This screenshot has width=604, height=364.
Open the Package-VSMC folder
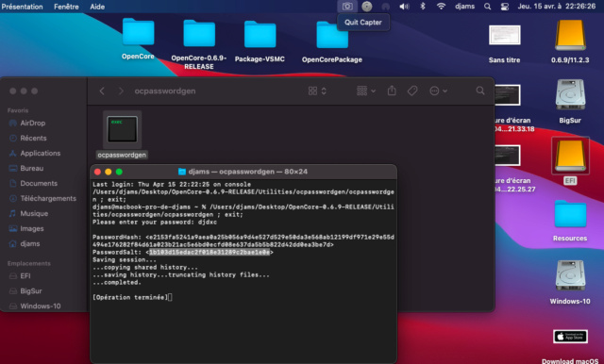click(260, 35)
